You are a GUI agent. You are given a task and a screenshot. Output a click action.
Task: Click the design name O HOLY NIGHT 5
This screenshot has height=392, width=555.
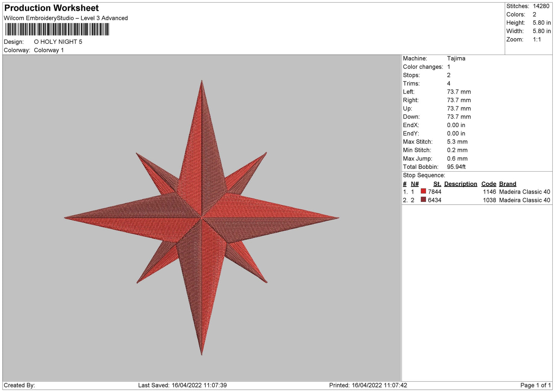(x=58, y=42)
